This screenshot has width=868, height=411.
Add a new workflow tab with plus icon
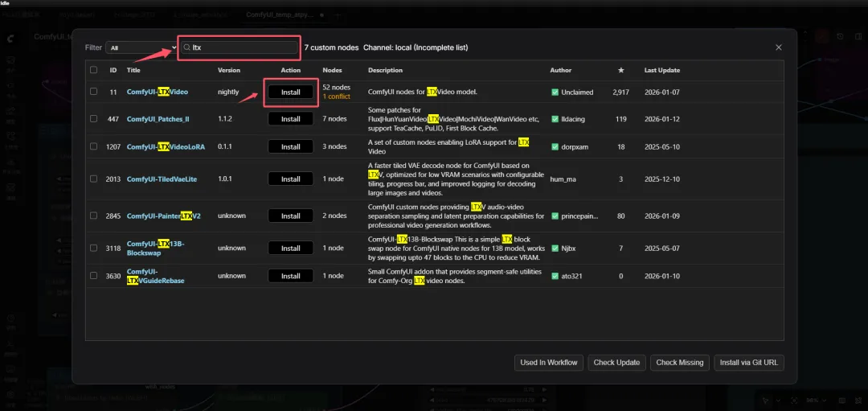pyautogui.click(x=337, y=15)
